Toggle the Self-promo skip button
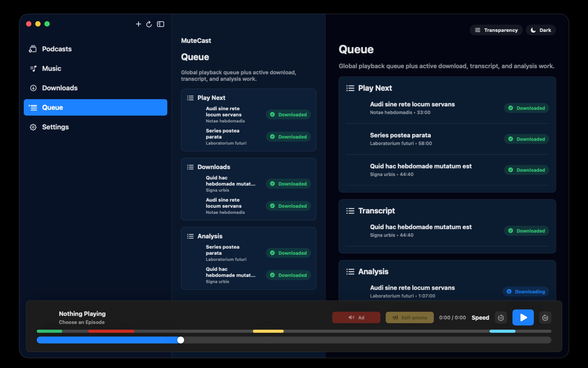The width and height of the screenshot is (588, 368). click(409, 317)
